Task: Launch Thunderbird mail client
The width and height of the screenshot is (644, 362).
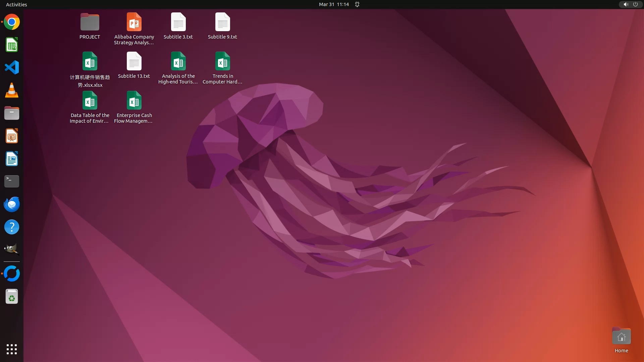Action: (12, 204)
